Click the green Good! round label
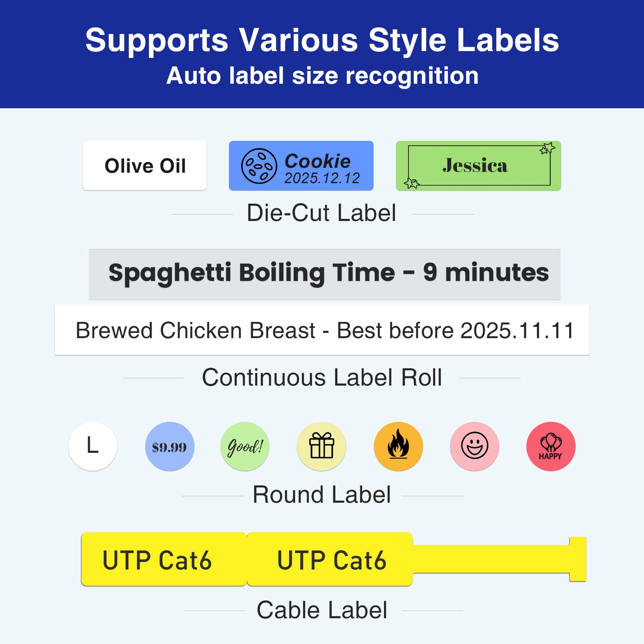644x644 pixels. [245, 446]
